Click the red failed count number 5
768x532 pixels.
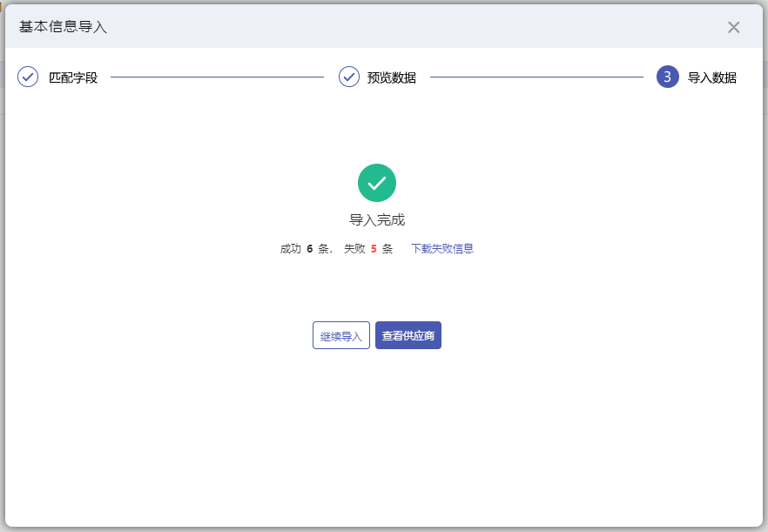click(374, 248)
